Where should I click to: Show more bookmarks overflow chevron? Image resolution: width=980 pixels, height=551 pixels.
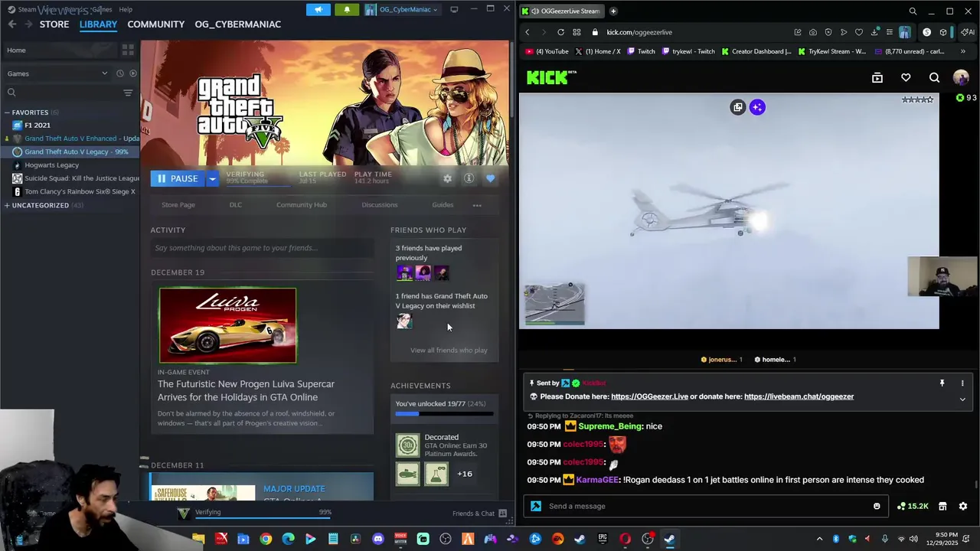[962, 51]
